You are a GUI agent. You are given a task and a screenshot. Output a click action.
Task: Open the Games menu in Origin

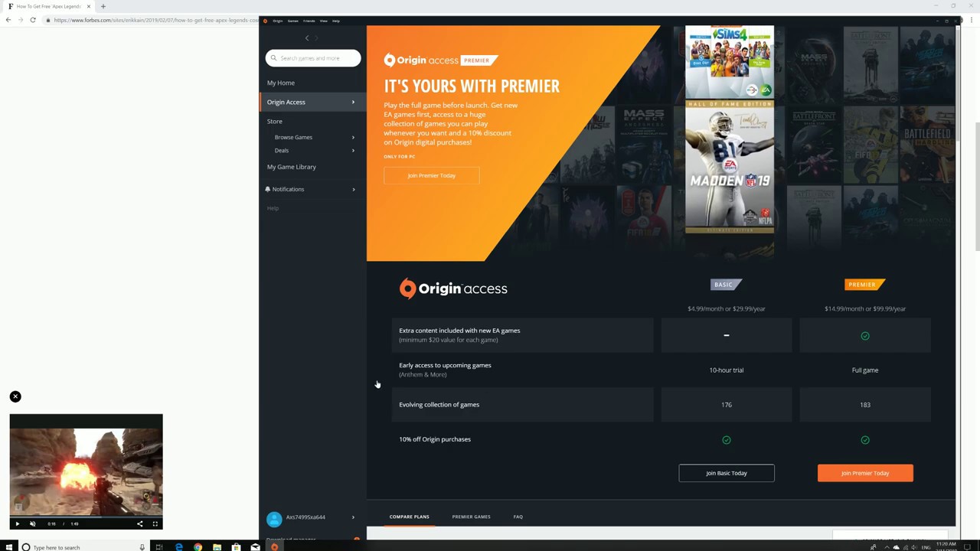click(x=293, y=21)
